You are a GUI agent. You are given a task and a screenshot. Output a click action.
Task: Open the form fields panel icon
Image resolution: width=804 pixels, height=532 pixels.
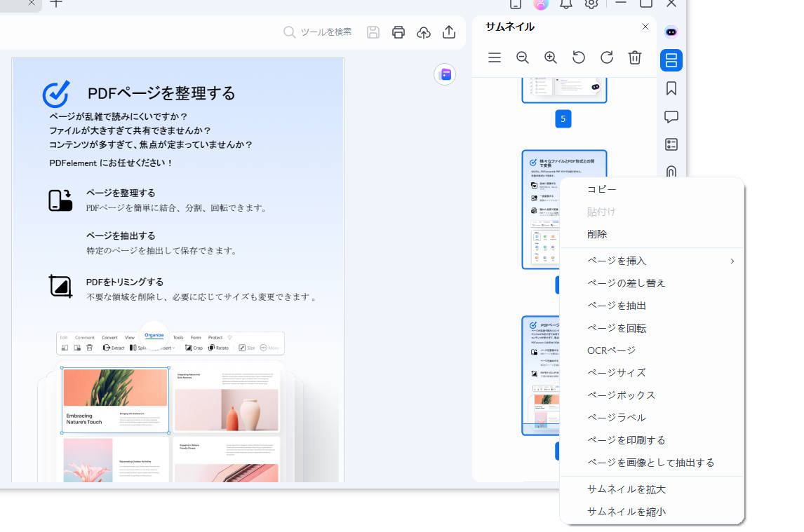pos(671,144)
